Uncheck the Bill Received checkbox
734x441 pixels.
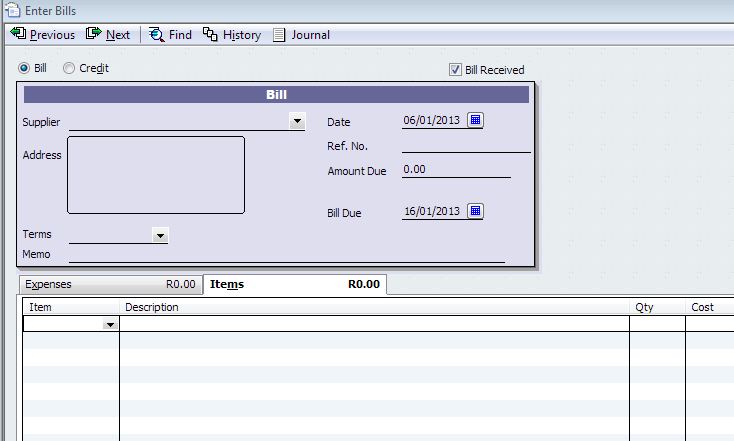(x=456, y=70)
